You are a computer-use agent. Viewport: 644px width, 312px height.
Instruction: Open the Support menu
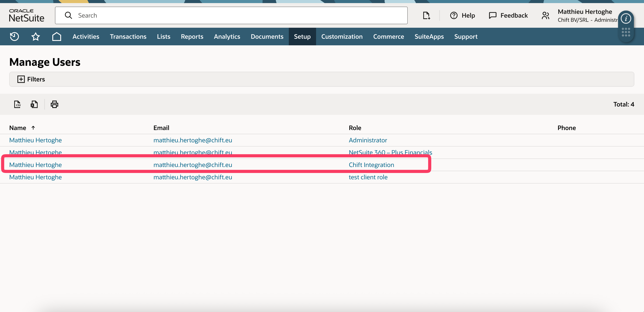point(466,37)
